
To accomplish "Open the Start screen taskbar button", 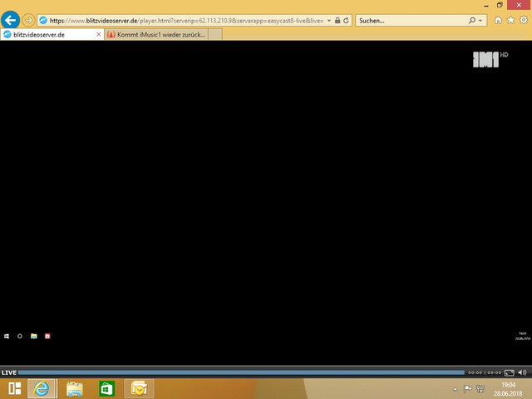I will [15, 388].
